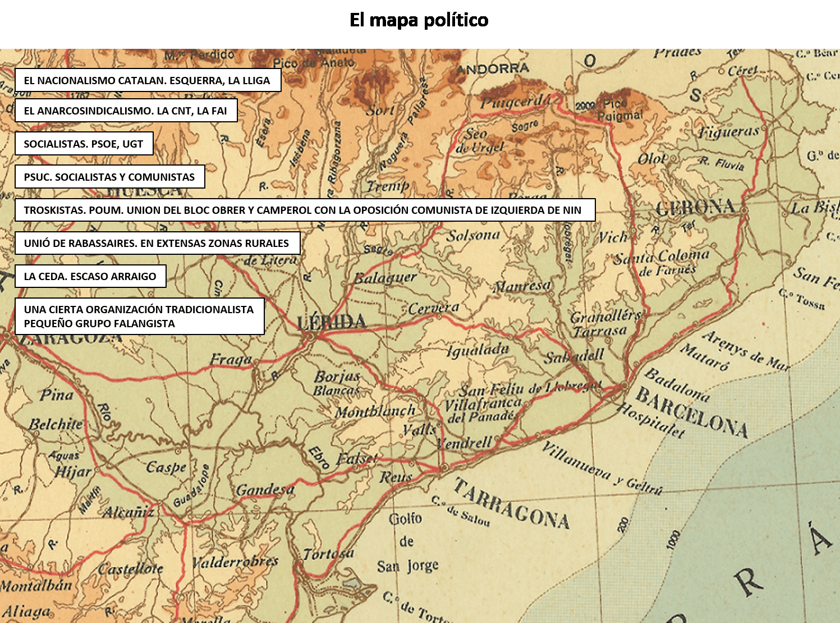Select the Tarrasa map label
This screenshot has width=840, height=623.
click(599, 331)
